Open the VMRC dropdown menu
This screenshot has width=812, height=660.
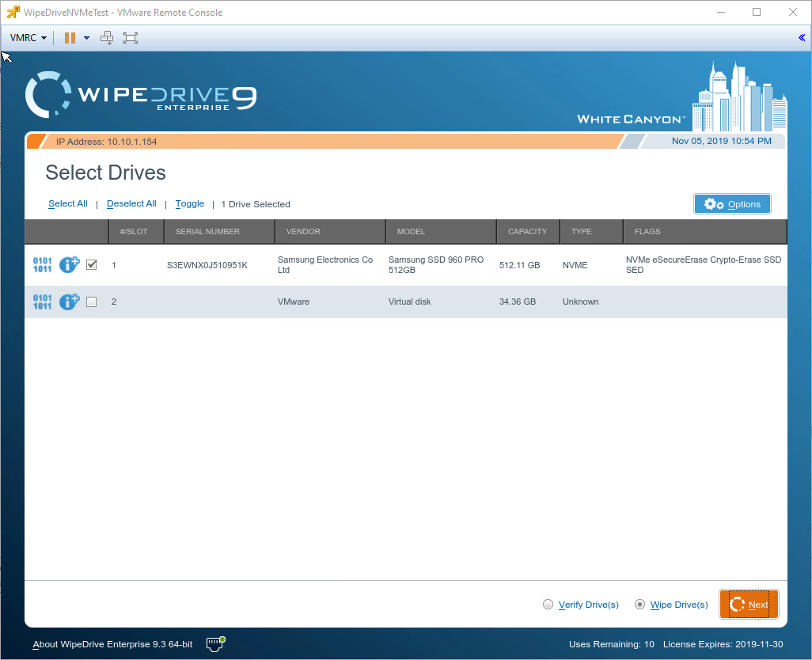[x=28, y=38]
